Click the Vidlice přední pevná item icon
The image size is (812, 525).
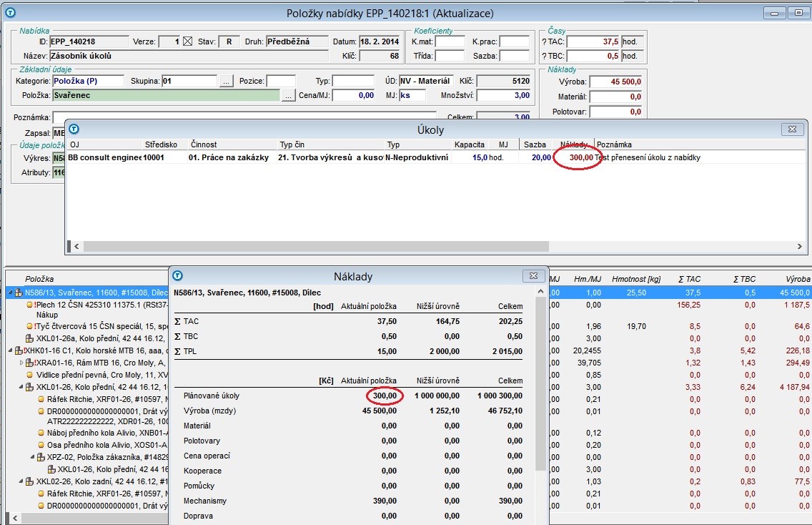click(30, 375)
